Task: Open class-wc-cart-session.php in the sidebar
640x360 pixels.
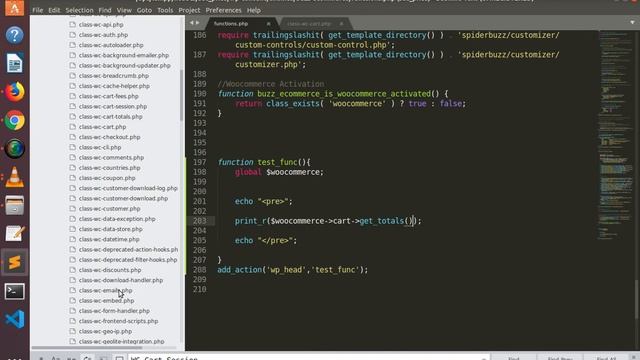Action: (113, 106)
